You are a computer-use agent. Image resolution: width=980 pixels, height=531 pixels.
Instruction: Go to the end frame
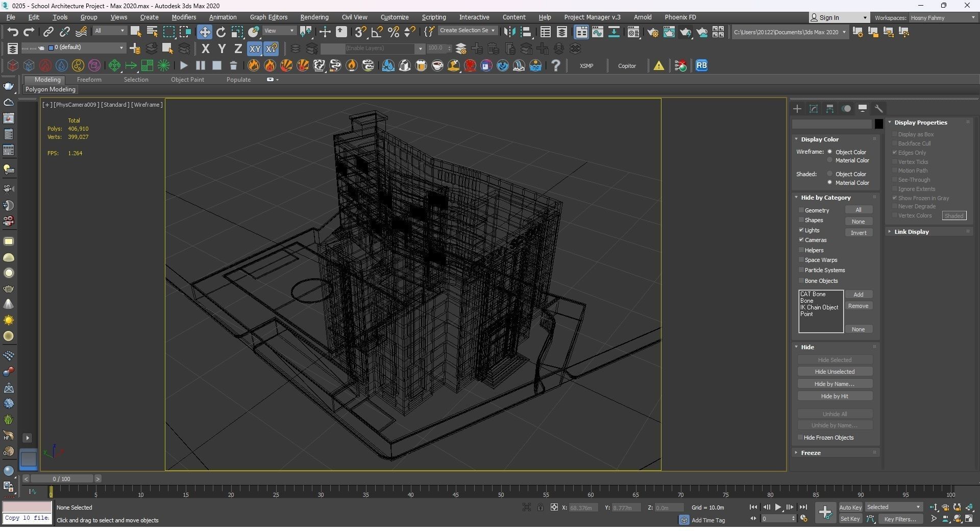(x=803, y=507)
